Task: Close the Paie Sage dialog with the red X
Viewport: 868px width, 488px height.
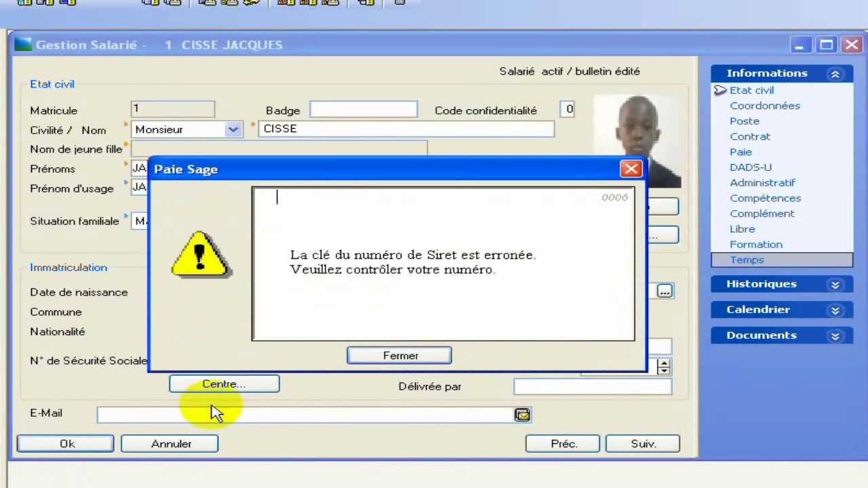Action: pyautogui.click(x=631, y=169)
